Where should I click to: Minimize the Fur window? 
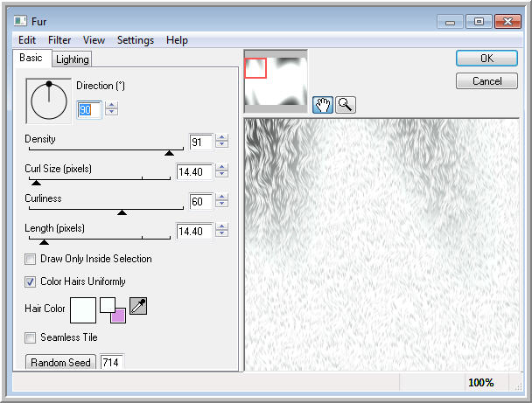click(450, 23)
